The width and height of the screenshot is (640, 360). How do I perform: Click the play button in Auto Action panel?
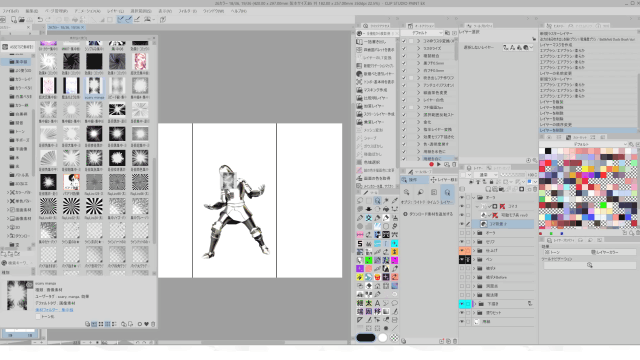click(x=439, y=164)
